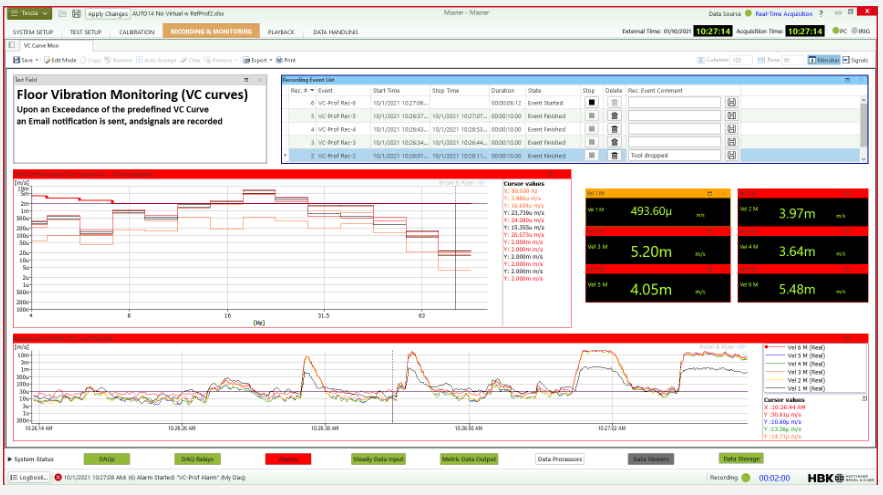Save the comment for VC-Prof Rec-3
The width and height of the screenshot is (883, 495).
click(732, 142)
